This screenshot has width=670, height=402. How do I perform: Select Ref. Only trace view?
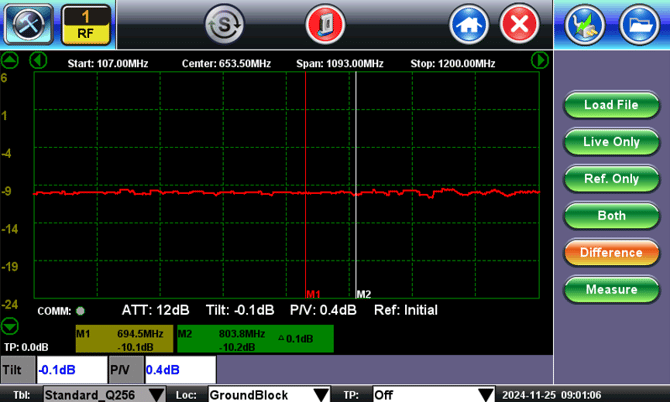[611, 179]
